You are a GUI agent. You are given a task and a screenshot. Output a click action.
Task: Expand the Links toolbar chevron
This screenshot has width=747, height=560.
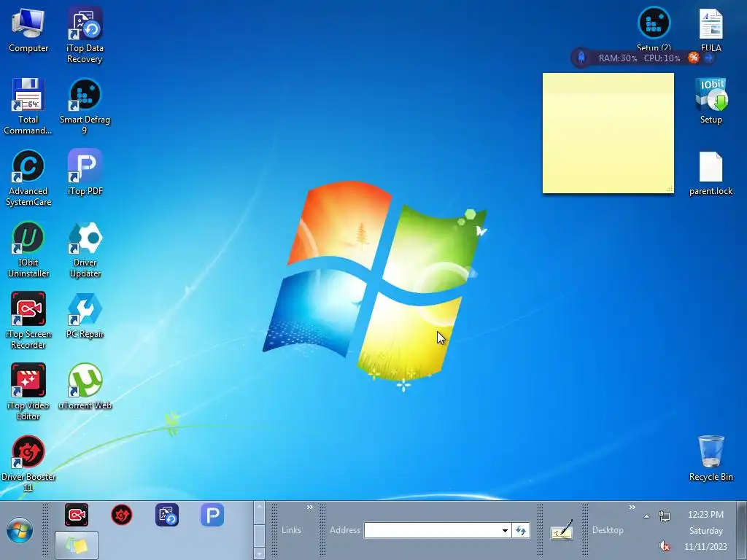[x=309, y=507]
